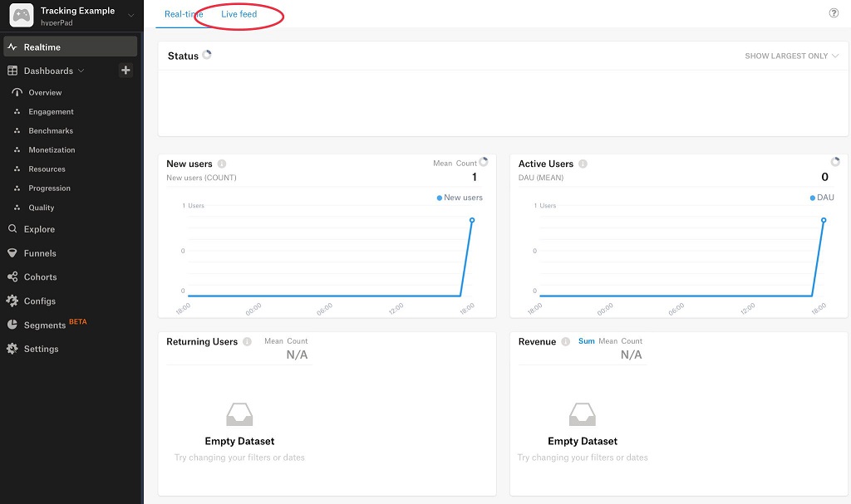Open Funnels from the sidebar

tap(40, 253)
